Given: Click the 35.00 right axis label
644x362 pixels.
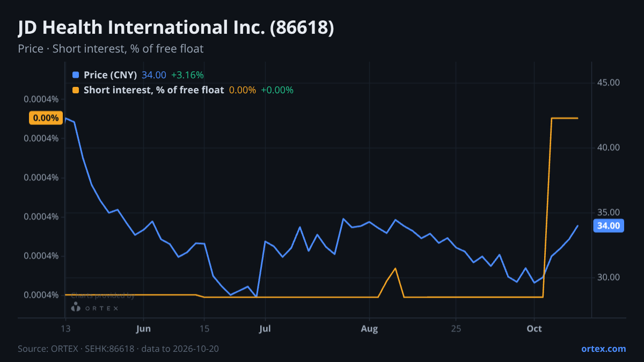Looking at the screenshot, I should pyautogui.click(x=609, y=212).
